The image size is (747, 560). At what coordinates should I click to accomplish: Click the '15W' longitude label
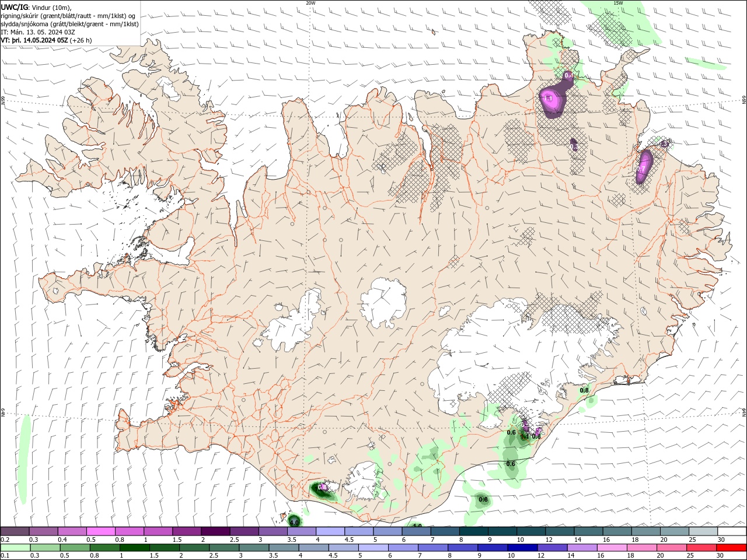pyautogui.click(x=618, y=3)
